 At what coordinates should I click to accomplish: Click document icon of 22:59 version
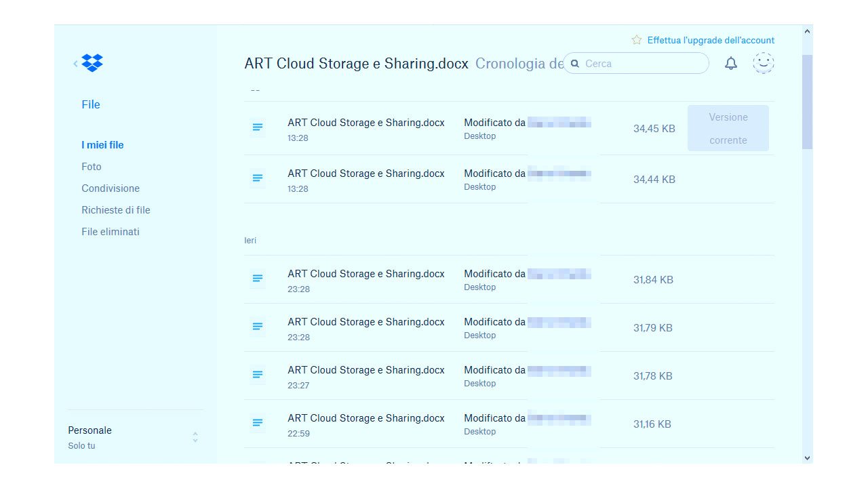click(258, 423)
